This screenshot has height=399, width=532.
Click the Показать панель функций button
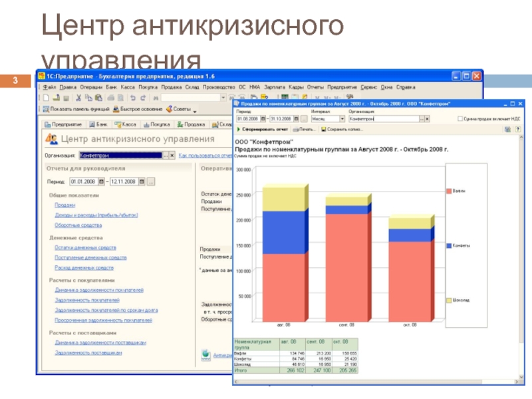click(x=76, y=109)
